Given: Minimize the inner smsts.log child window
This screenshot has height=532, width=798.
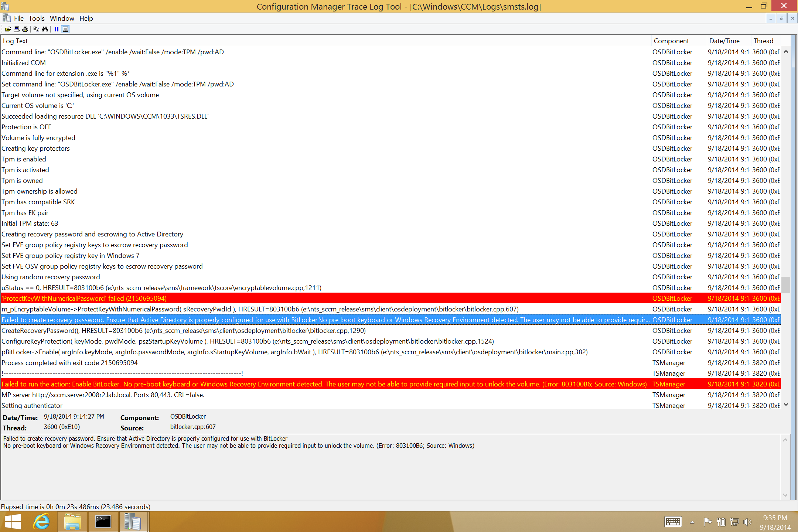Looking at the screenshot, I should click(771, 18).
